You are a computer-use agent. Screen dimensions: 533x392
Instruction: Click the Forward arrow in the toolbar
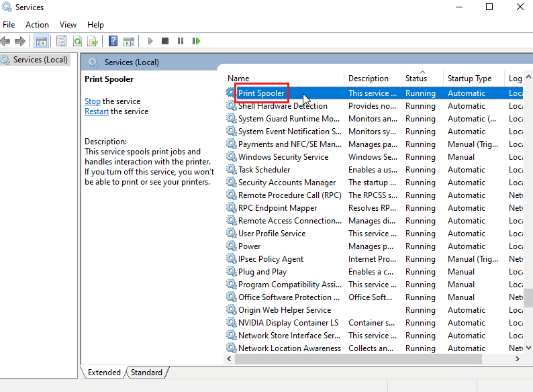pos(20,42)
